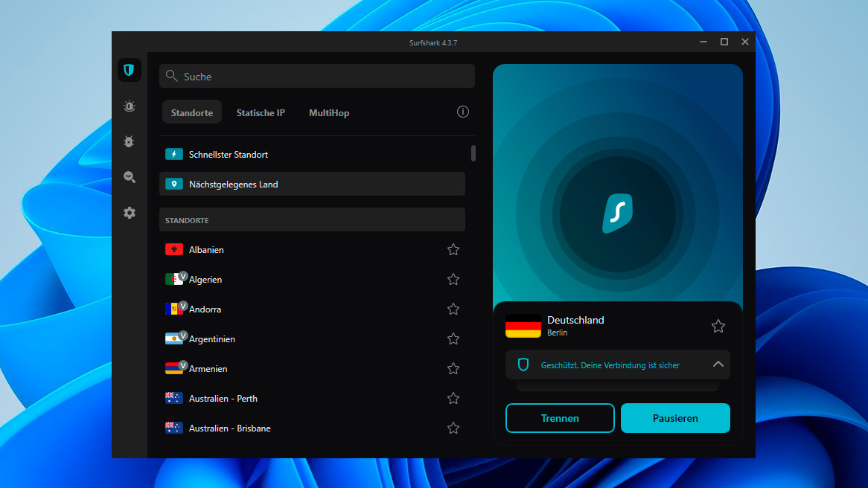Click the lightning icon of Schnellster Standort
868x488 pixels.
point(173,154)
